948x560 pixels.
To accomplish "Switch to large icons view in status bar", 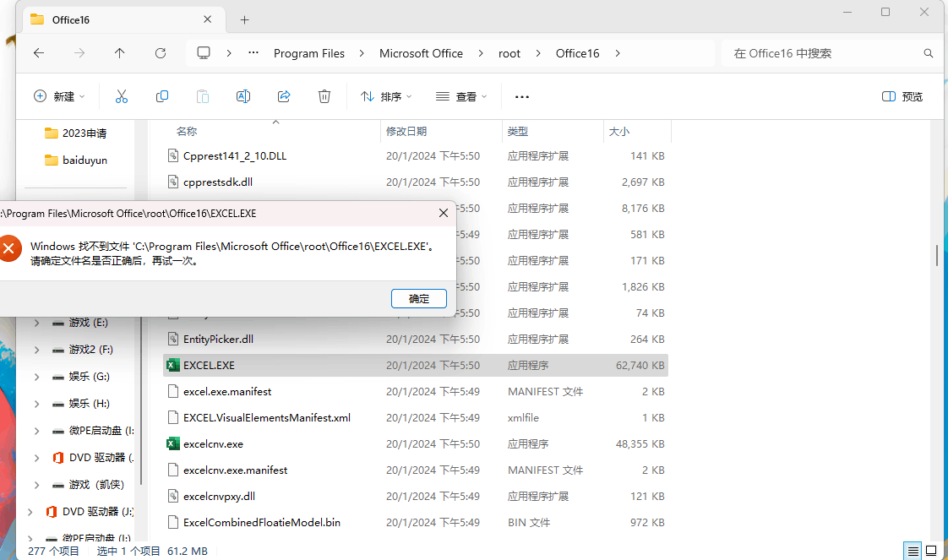I will [931, 551].
